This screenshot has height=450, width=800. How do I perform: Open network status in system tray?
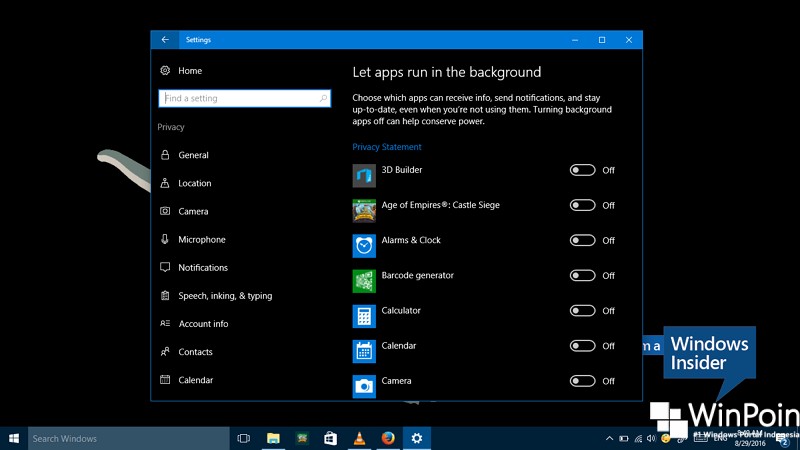click(638, 438)
